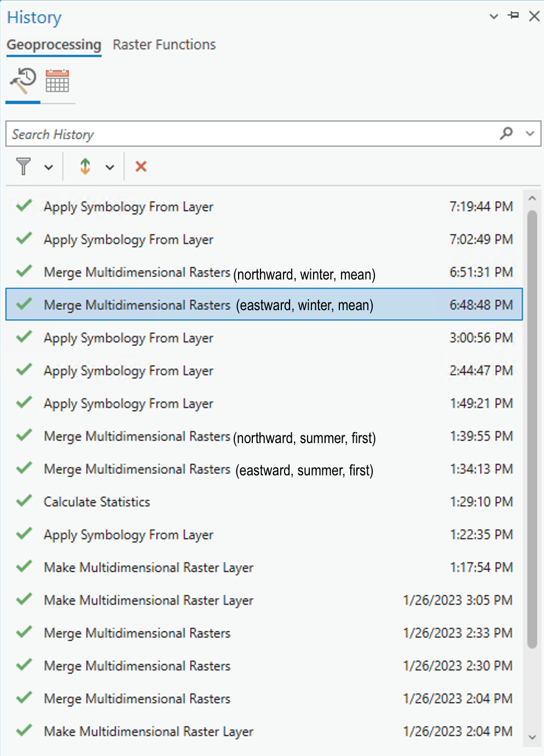
Task: Click the filter funnel icon
Action: point(24,166)
